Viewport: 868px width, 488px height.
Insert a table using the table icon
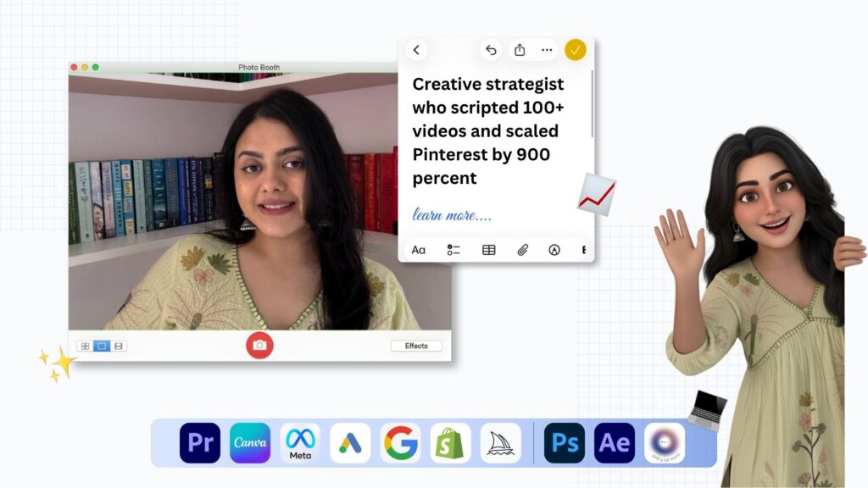click(488, 250)
